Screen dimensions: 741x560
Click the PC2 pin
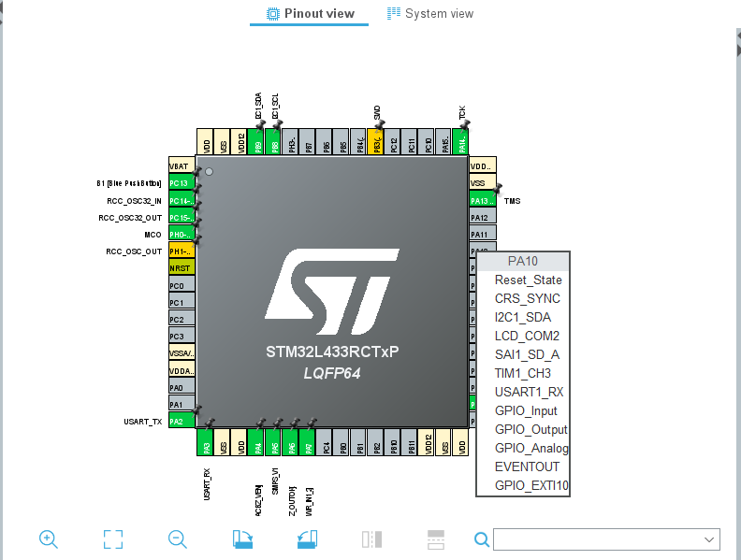182,320
